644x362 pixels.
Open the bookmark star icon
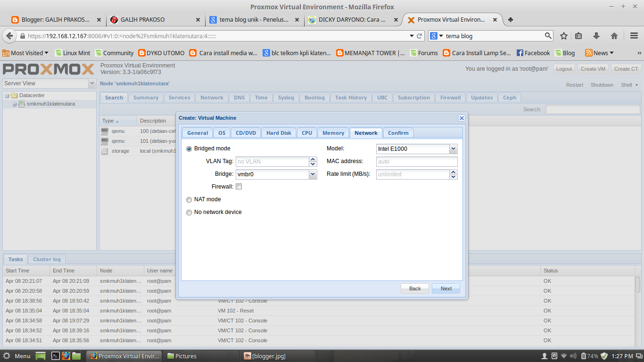(564, 36)
